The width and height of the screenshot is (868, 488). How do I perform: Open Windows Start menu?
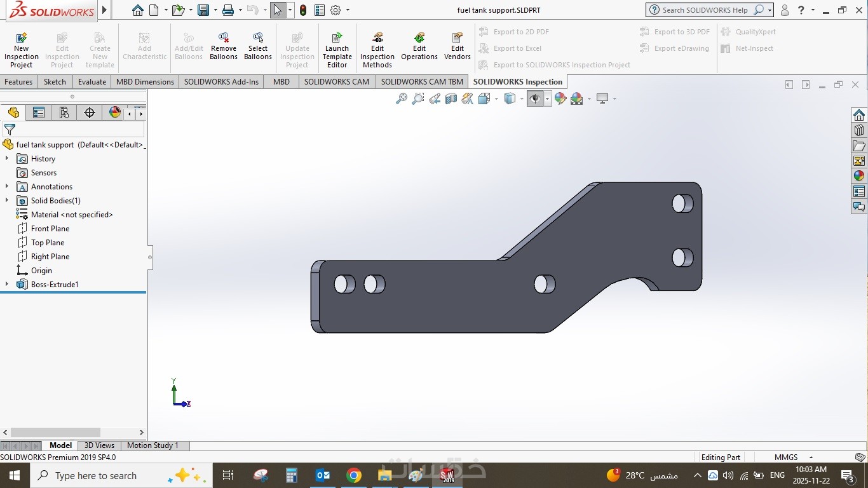coord(15,475)
